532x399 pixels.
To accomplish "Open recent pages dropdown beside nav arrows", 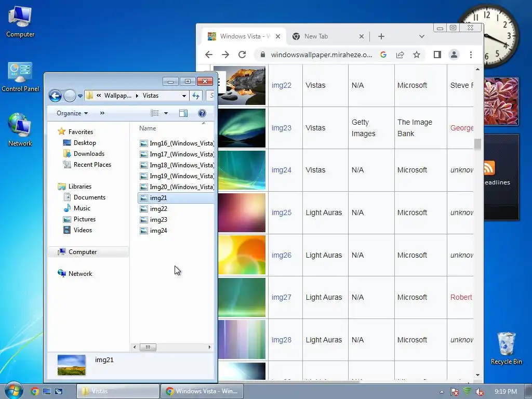I will [x=80, y=96].
